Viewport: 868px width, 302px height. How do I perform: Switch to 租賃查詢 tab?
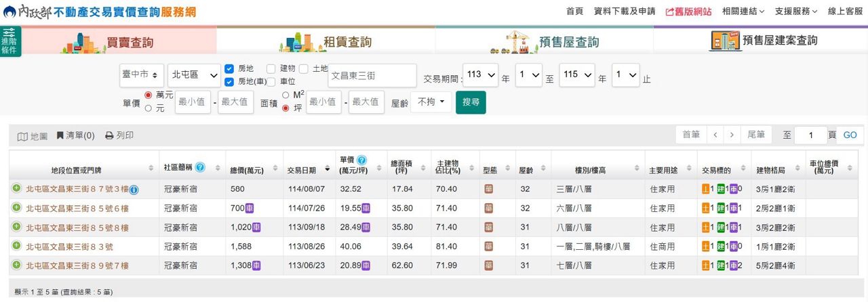coord(325,42)
